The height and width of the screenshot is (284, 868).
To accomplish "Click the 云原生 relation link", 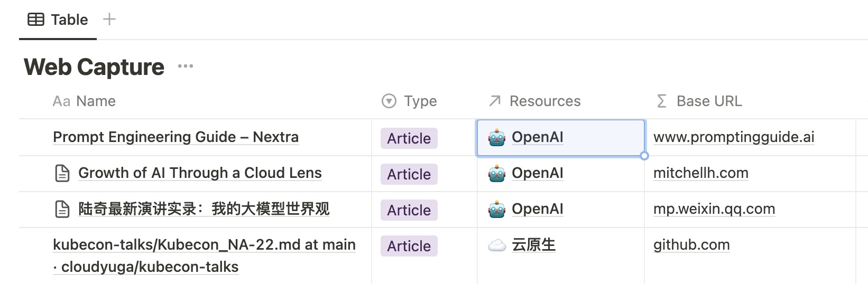I will click(x=534, y=245).
